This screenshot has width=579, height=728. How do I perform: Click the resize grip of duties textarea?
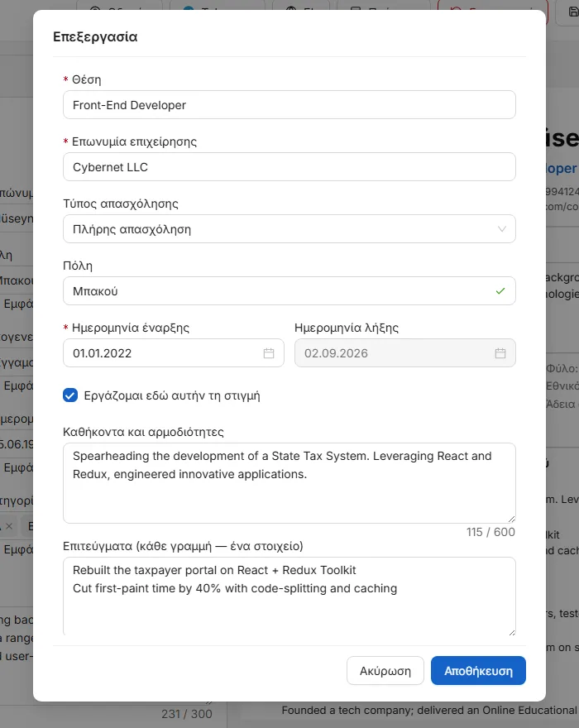tap(511, 519)
